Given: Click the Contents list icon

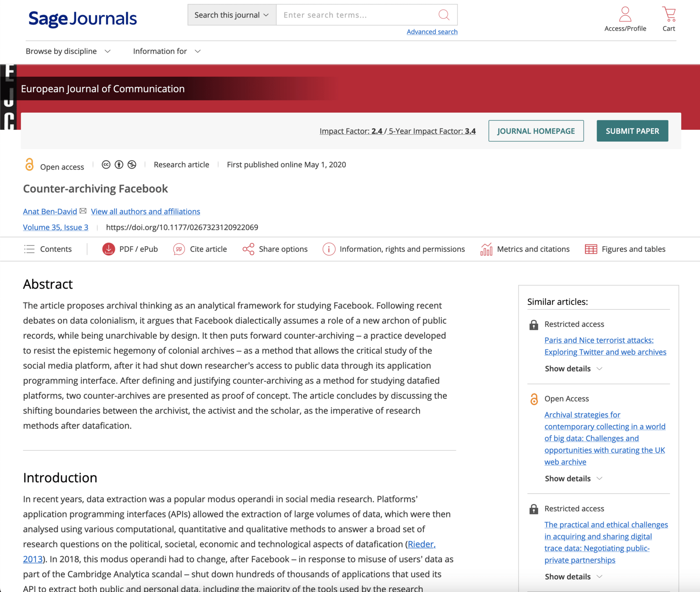Looking at the screenshot, I should point(29,249).
